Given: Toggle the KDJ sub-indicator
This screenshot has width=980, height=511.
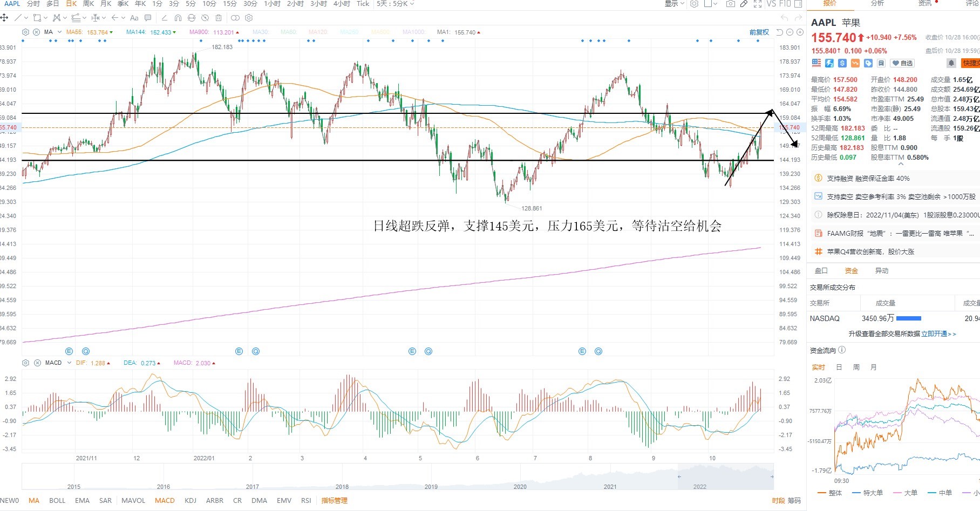Looking at the screenshot, I should 190,501.
